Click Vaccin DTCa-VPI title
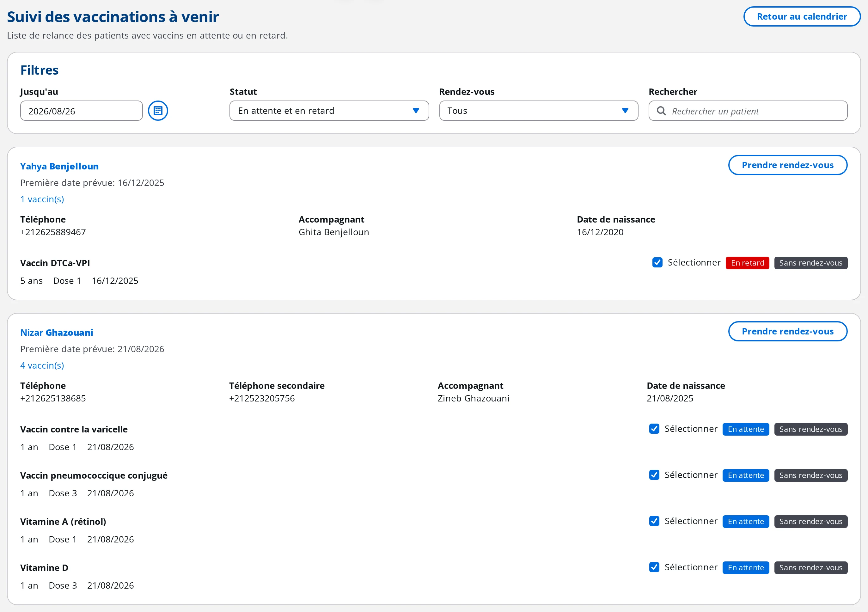 pyautogui.click(x=55, y=263)
